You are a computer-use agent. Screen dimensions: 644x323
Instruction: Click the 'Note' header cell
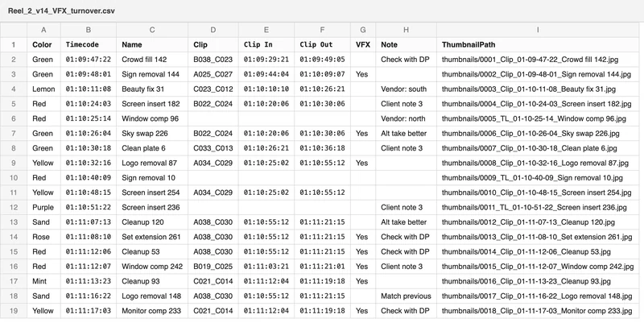(406, 45)
